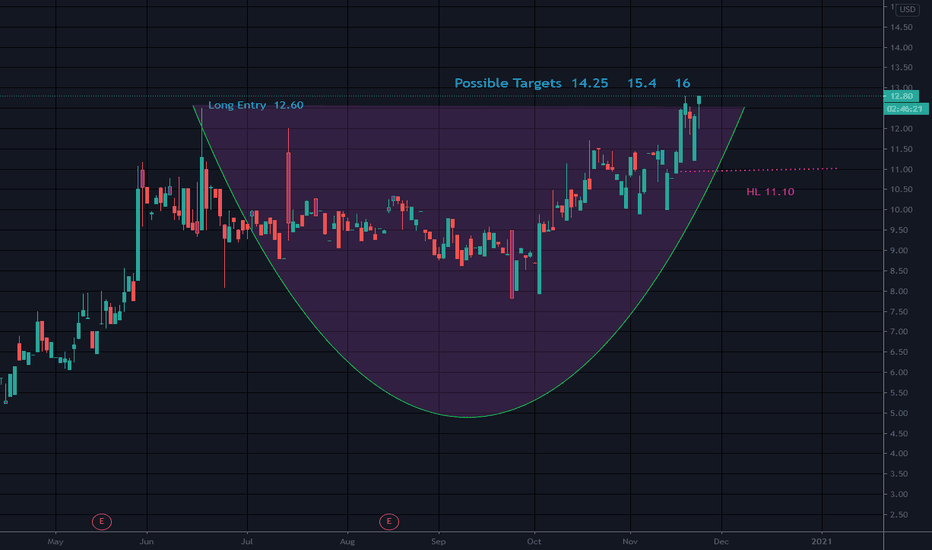
Task: Click the 12.00 price axis label
Action: tap(901, 129)
